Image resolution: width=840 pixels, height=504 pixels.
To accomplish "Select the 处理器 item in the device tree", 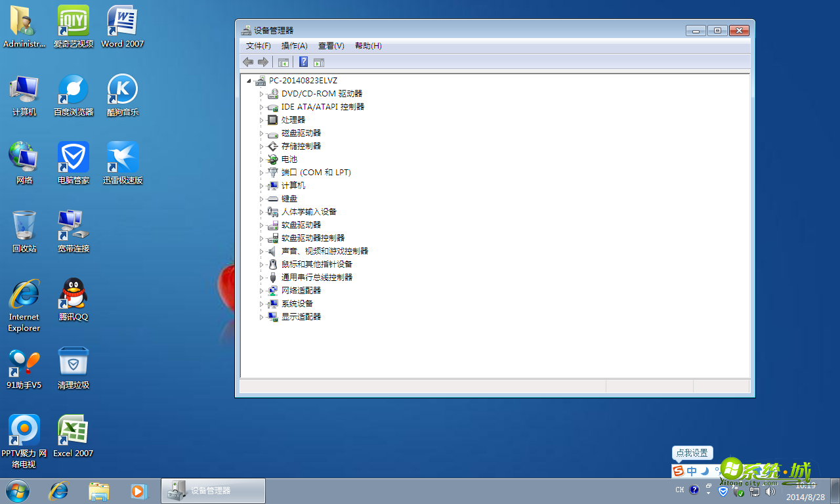I will pos(291,119).
